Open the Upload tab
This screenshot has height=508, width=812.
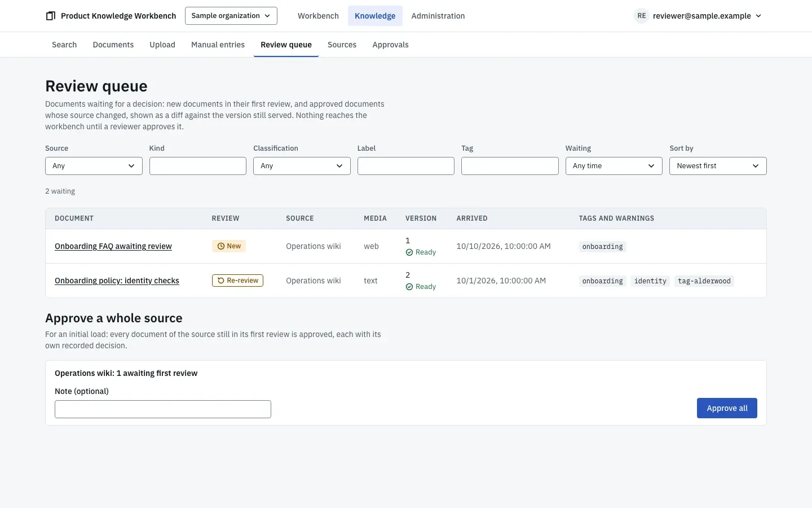(x=162, y=45)
